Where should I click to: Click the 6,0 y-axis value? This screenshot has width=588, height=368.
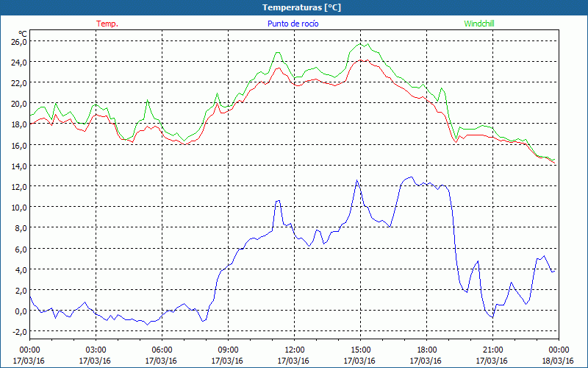[21, 249]
